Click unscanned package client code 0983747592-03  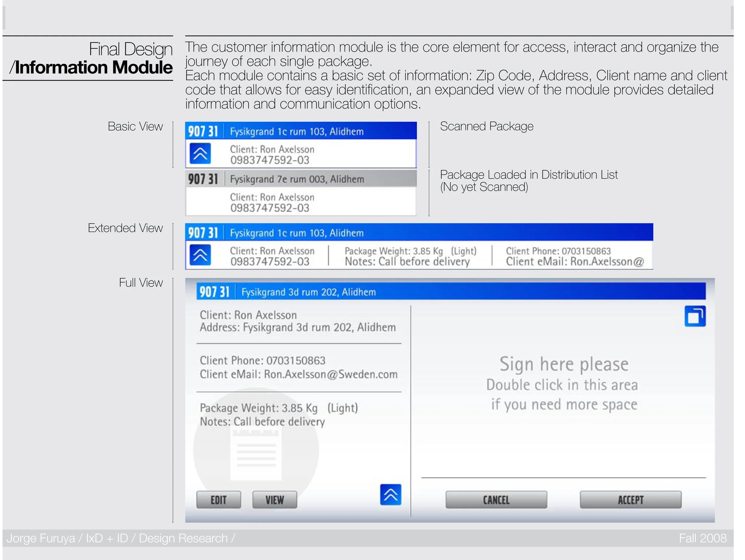(269, 208)
